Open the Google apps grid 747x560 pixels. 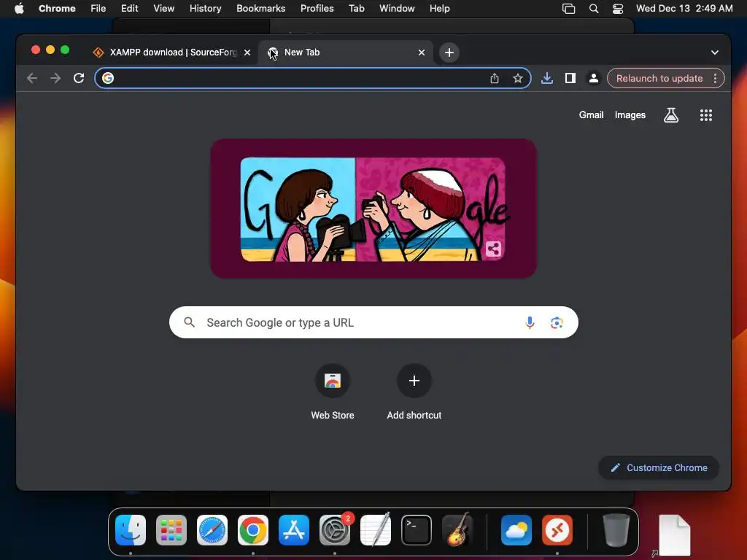point(706,114)
